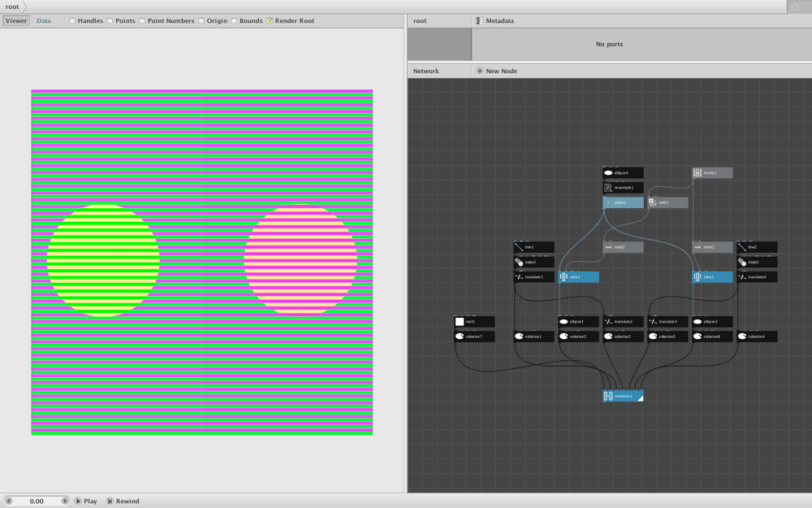Click the colorize4 node icon
812x508 pixels.
coord(742,336)
